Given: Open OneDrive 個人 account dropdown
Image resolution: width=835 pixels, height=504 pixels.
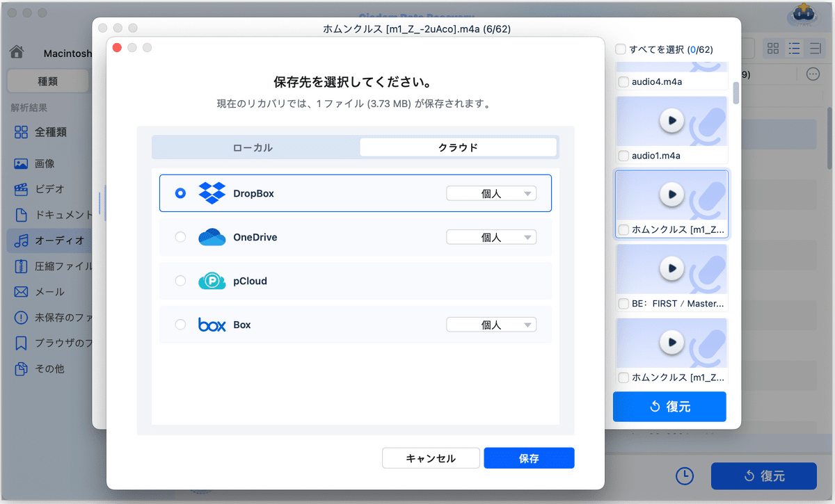Looking at the screenshot, I should pyautogui.click(x=491, y=237).
